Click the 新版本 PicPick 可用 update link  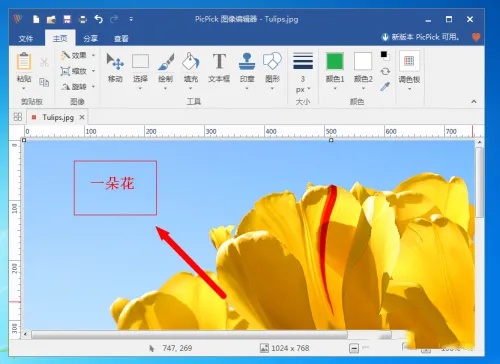(420, 37)
